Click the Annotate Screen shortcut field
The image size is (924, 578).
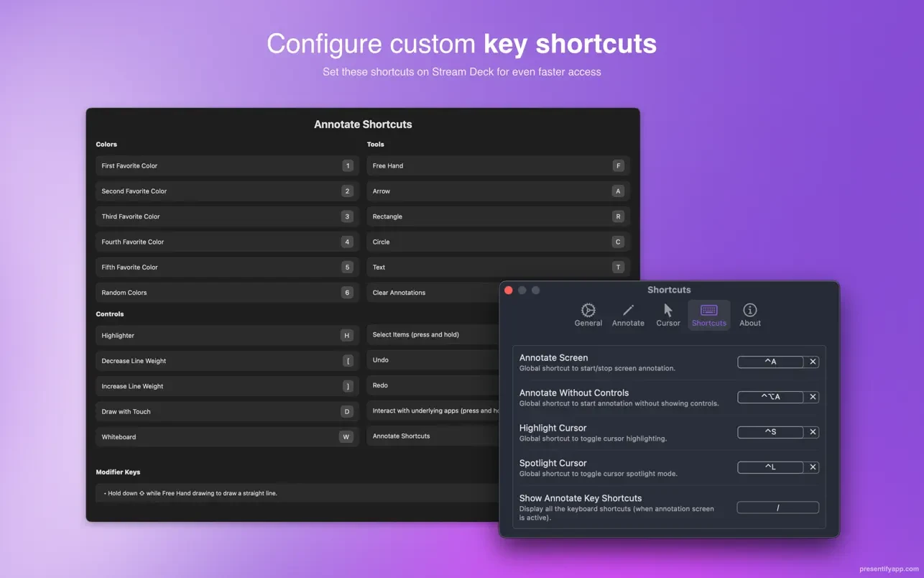click(x=770, y=362)
